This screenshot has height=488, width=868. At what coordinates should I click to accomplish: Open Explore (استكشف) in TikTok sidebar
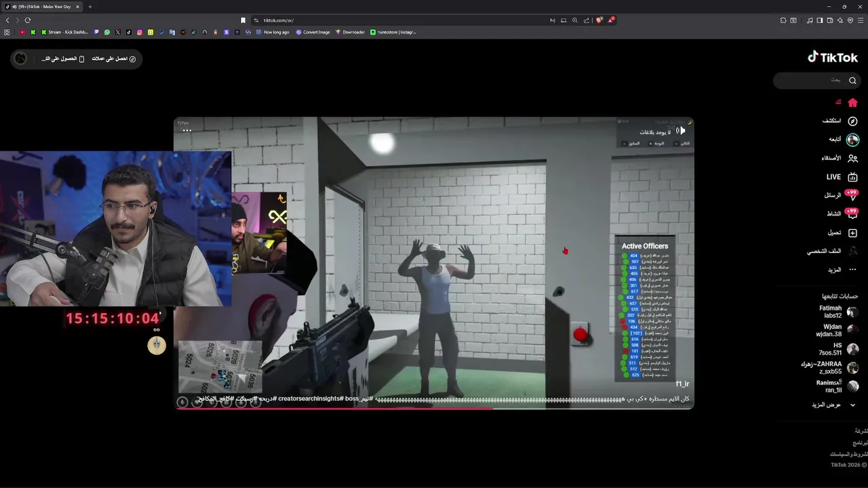pos(840,121)
